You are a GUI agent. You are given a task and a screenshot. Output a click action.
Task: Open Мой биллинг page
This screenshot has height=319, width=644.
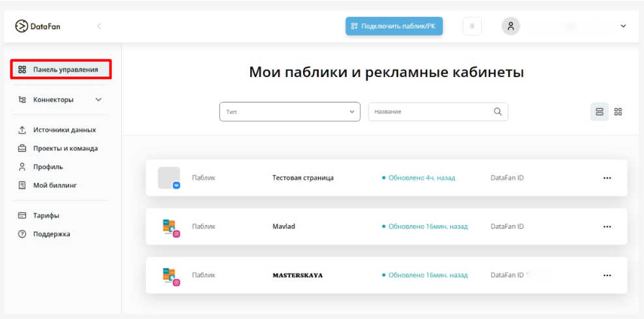click(x=55, y=185)
